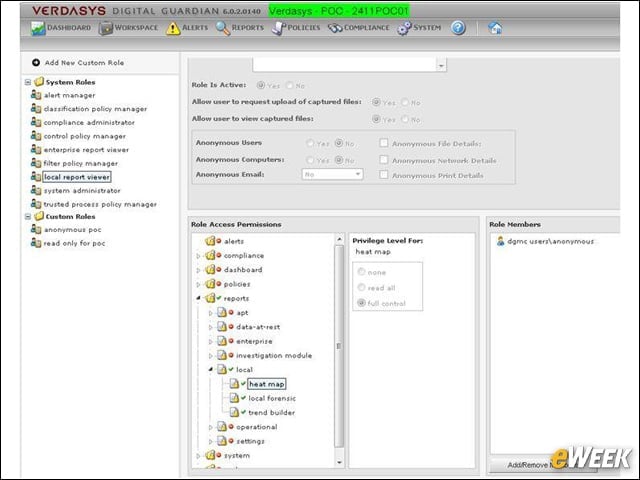Click the operational document icon
This screenshot has width=640, height=480.
[x=222, y=427]
